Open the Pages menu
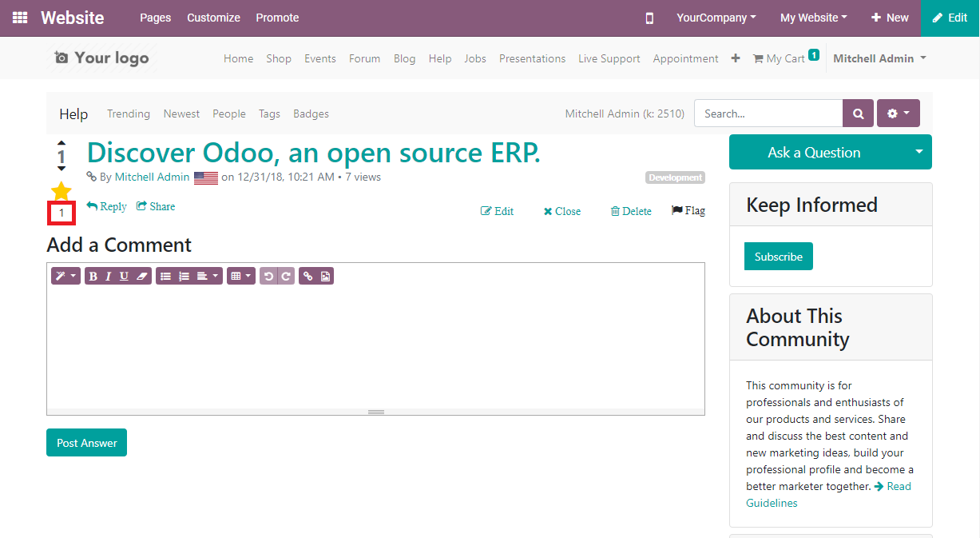 [156, 18]
